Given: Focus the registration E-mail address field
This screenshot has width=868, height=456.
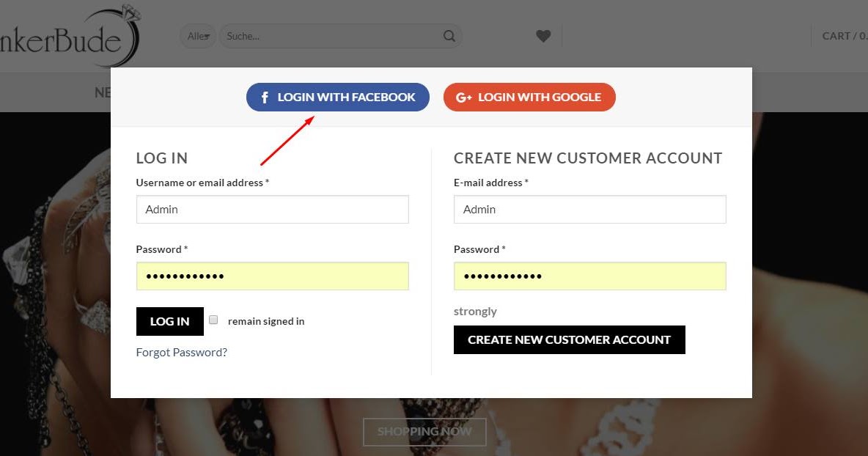Looking at the screenshot, I should pyautogui.click(x=589, y=209).
